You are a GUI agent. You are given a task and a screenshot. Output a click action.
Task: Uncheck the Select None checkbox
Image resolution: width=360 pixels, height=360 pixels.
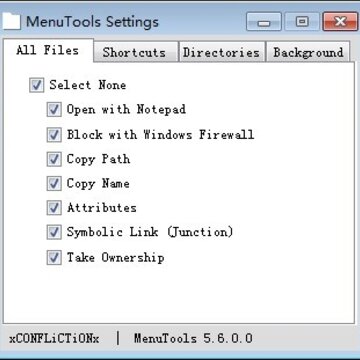[x=36, y=85]
